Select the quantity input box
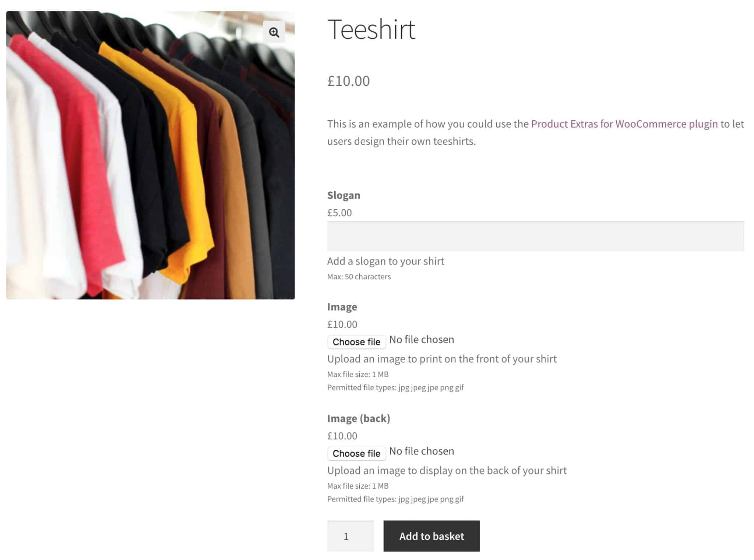 pyautogui.click(x=350, y=536)
